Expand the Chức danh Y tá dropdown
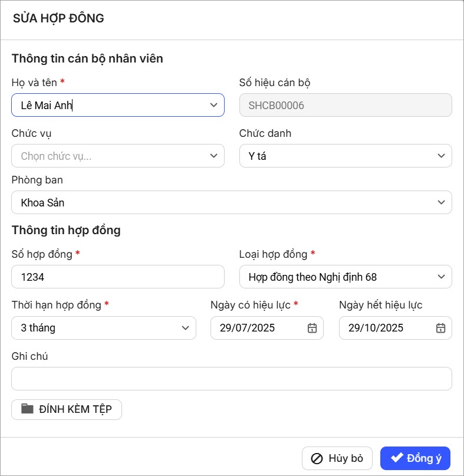 [x=345, y=156]
